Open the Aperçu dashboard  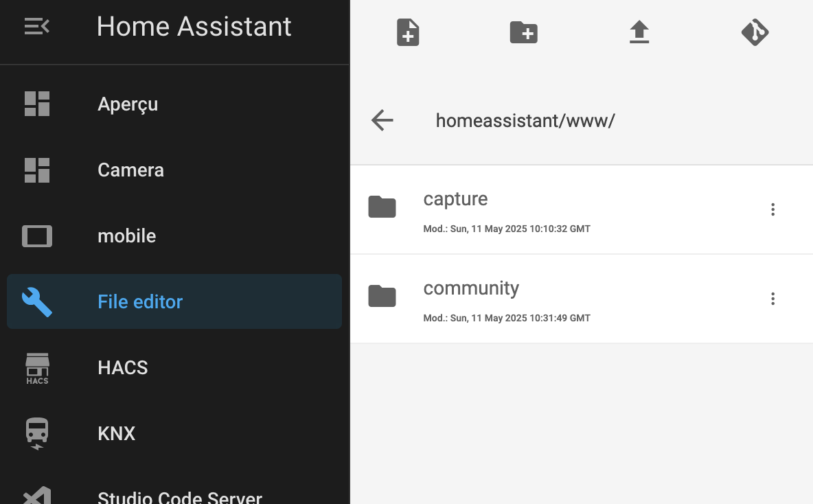[x=128, y=104]
